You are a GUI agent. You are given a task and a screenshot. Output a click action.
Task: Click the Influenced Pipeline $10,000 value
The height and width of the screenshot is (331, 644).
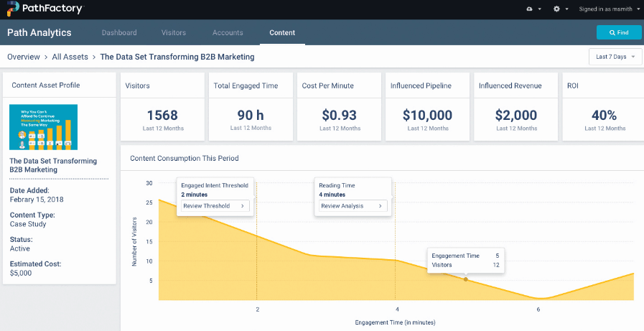tap(428, 116)
